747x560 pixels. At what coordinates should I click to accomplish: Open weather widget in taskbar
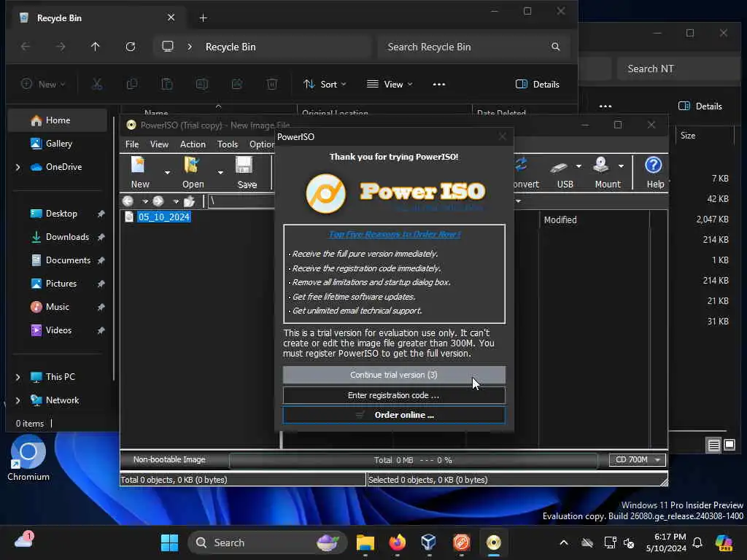pyautogui.click(x=24, y=540)
